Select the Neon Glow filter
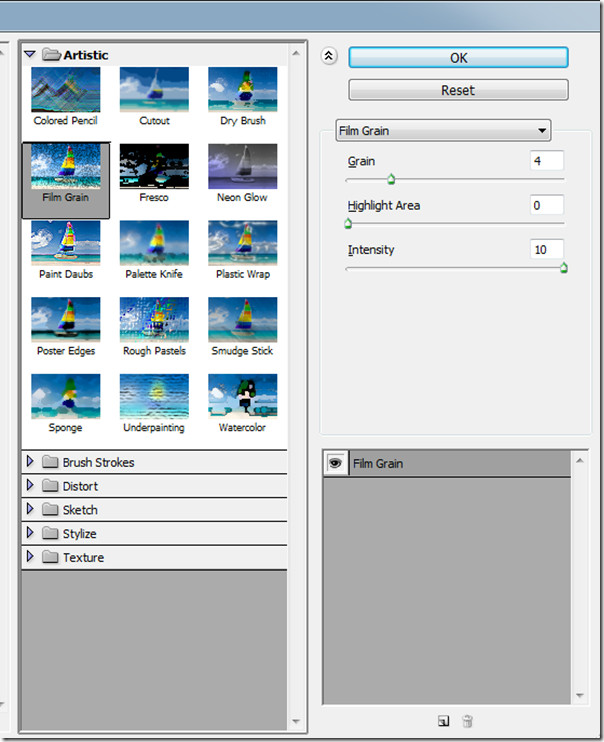The image size is (604, 742). pos(242,167)
